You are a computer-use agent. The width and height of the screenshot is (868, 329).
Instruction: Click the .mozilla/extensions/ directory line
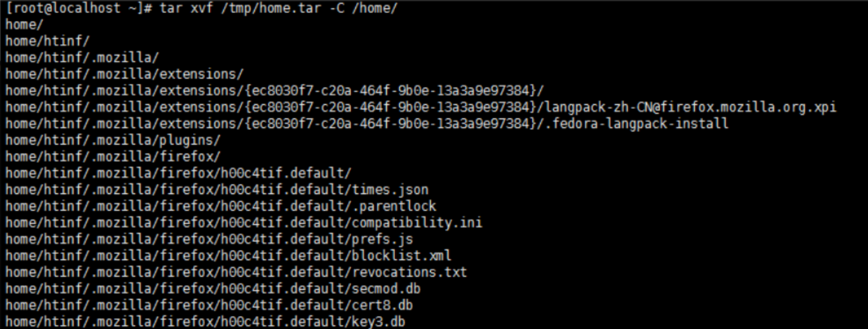point(124,74)
